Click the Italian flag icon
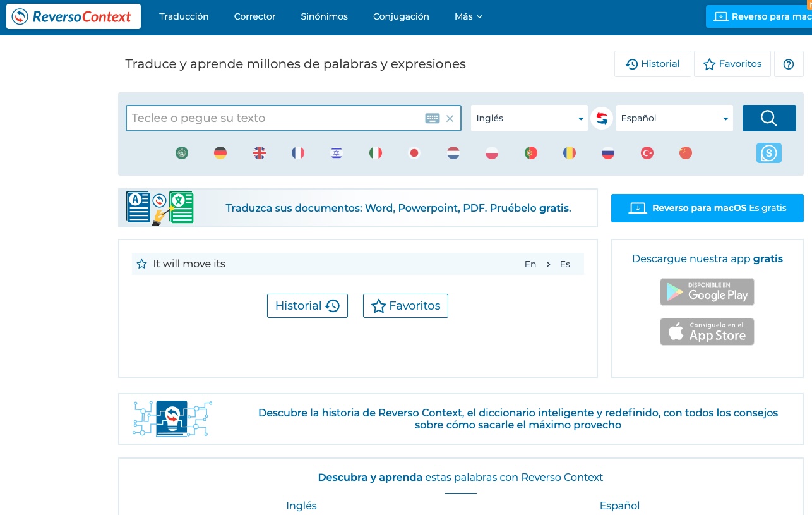 pos(376,153)
